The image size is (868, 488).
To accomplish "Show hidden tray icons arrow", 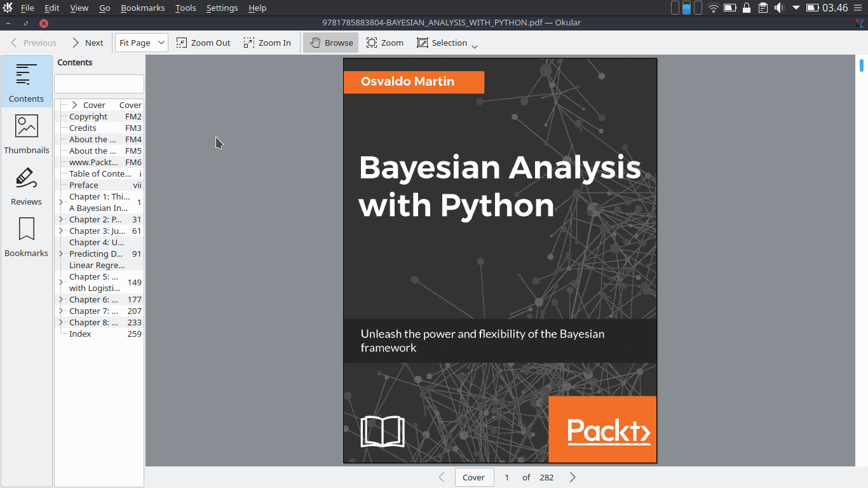I will point(796,8).
